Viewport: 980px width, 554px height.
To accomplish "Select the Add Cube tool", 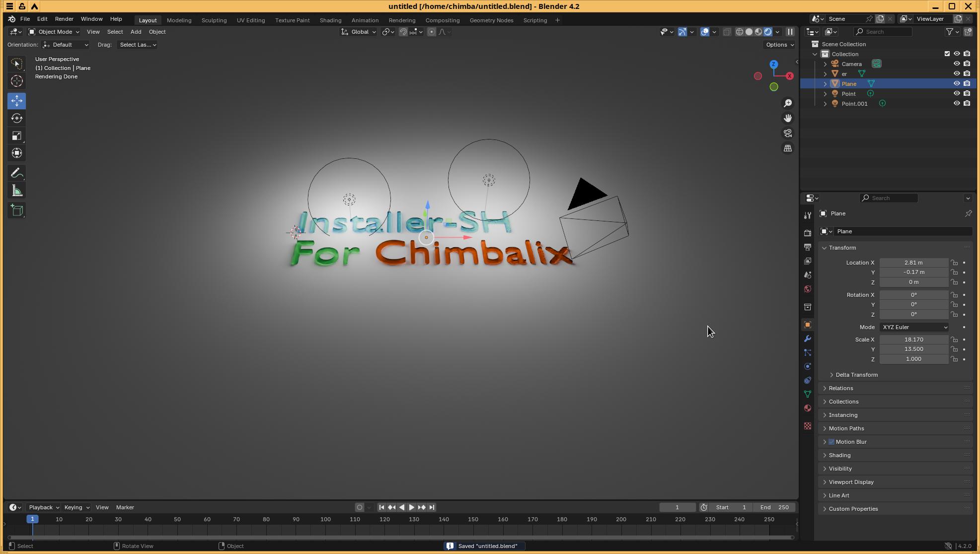I will [17, 210].
